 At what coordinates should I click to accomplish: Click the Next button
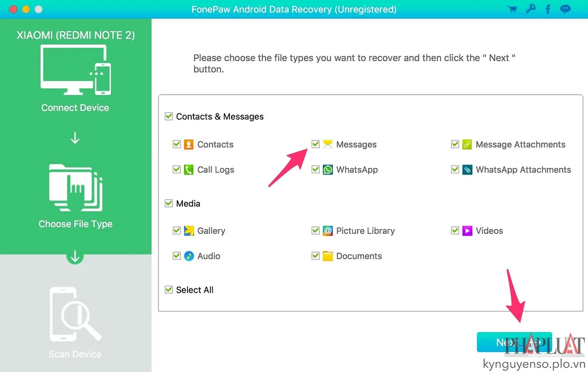pyautogui.click(x=514, y=342)
